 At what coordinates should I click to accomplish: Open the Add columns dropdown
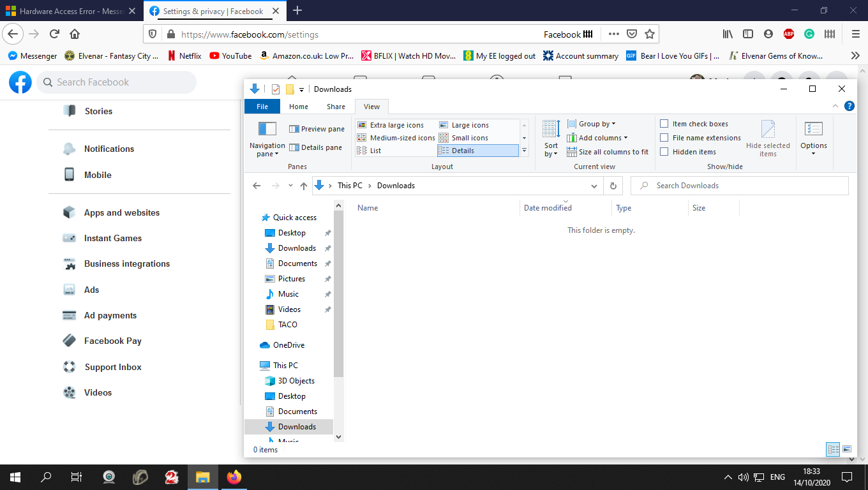coord(597,138)
